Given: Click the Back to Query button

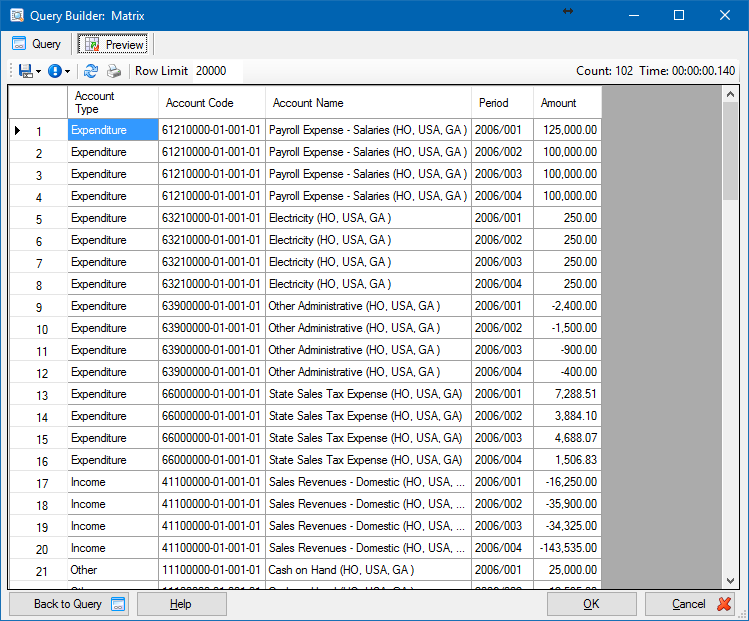Looking at the screenshot, I should tap(69, 604).
